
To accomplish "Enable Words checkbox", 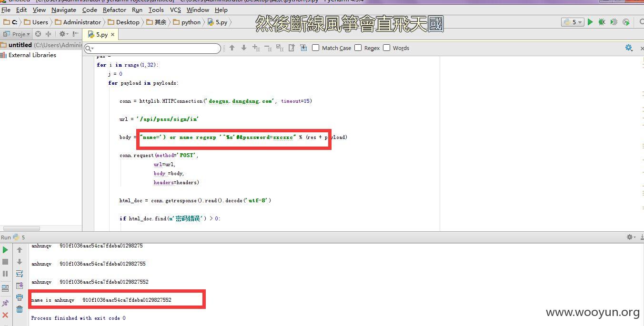I will click(x=387, y=48).
